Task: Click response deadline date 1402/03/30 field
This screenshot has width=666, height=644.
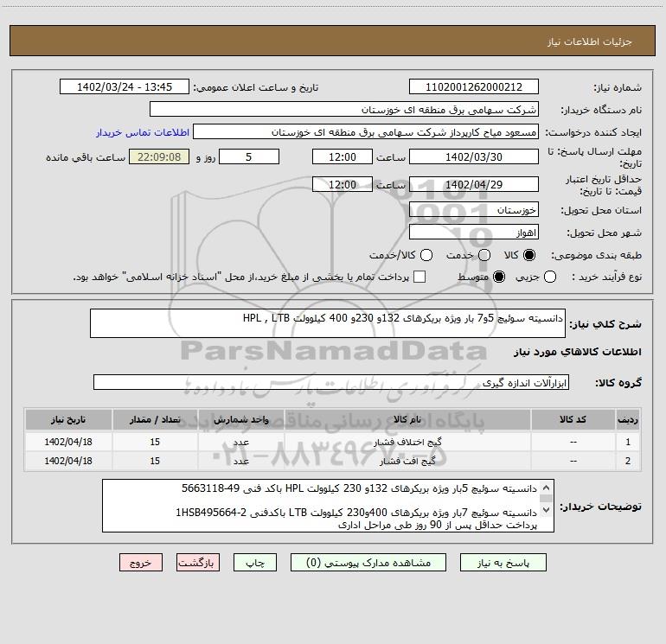Action: 474,156
